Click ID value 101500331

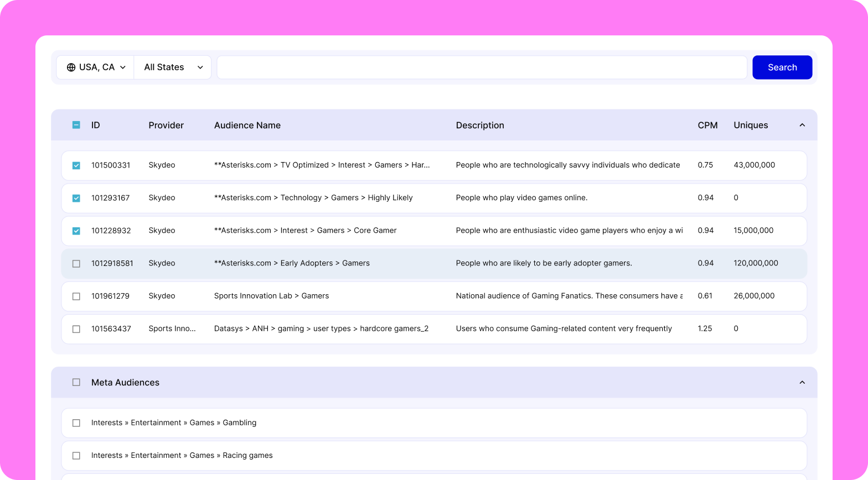111,165
